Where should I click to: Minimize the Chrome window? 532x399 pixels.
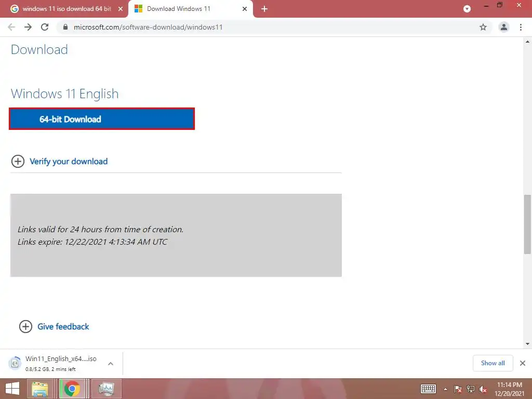click(486, 6)
